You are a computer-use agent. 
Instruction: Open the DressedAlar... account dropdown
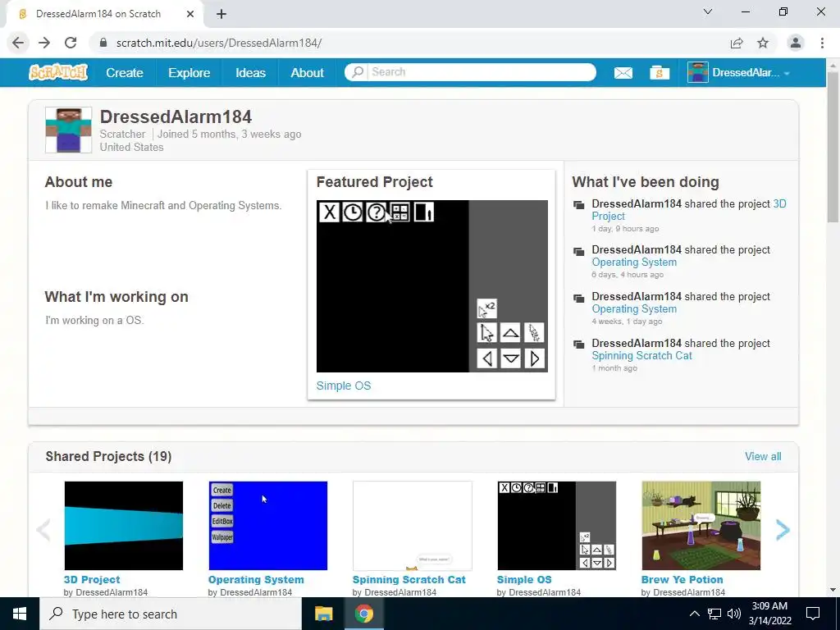(739, 72)
